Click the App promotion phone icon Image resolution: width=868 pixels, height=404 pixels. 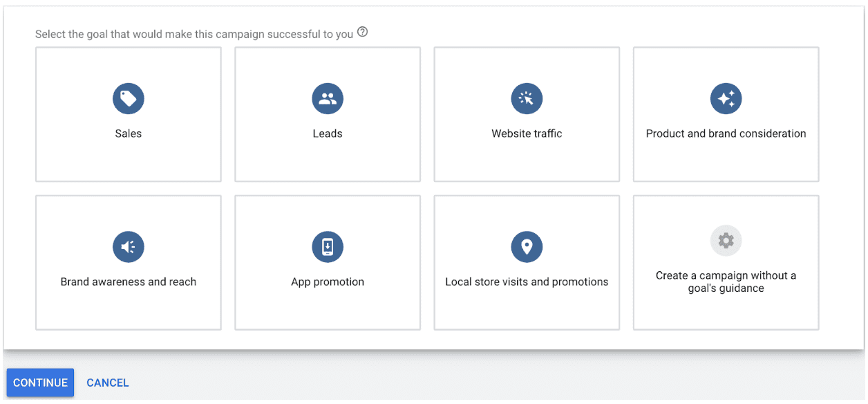(328, 247)
